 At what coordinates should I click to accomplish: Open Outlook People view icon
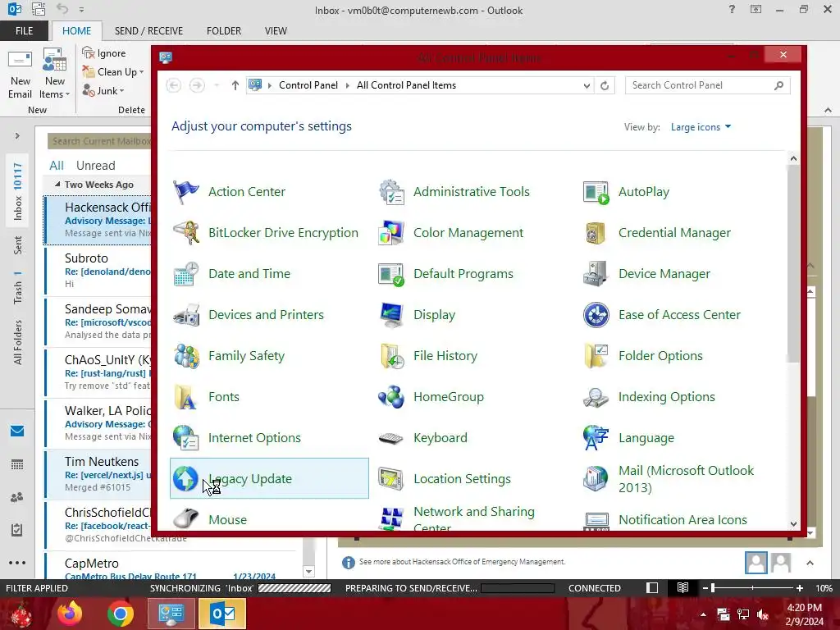pyautogui.click(x=17, y=497)
